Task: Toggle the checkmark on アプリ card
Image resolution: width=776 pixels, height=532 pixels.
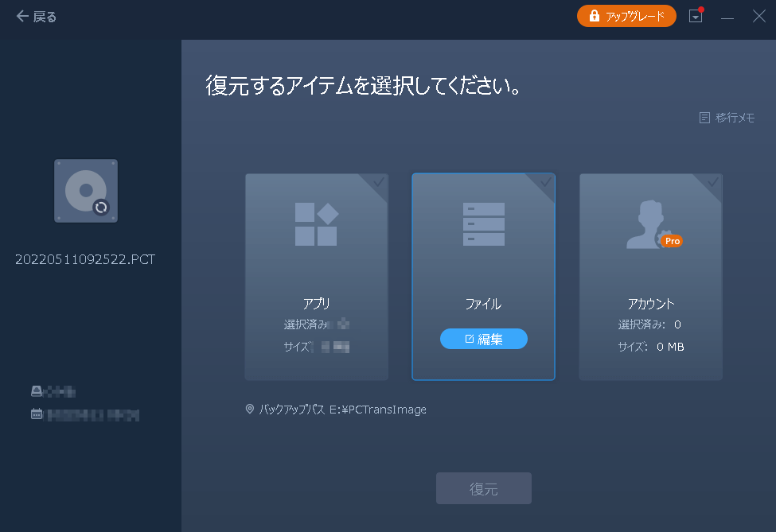Action: [x=379, y=183]
